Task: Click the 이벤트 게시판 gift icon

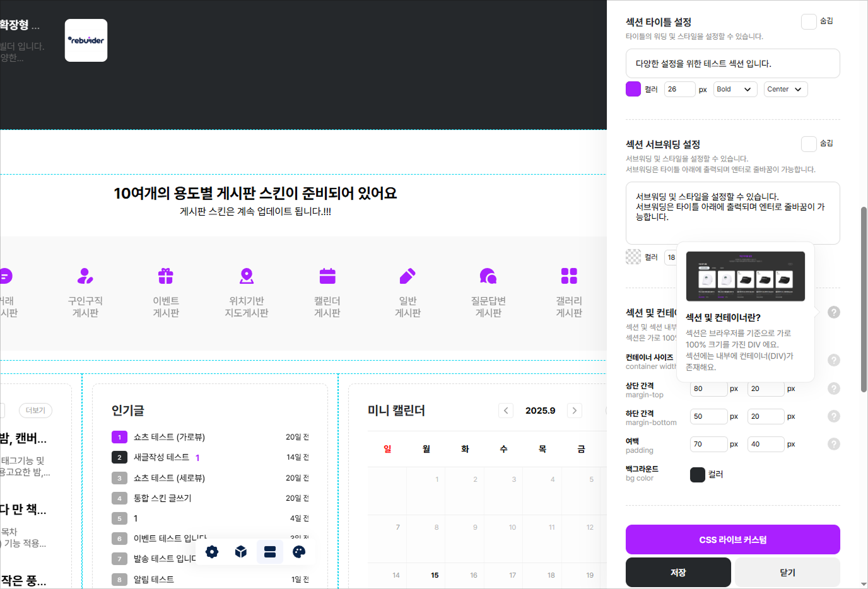Action: click(x=166, y=276)
